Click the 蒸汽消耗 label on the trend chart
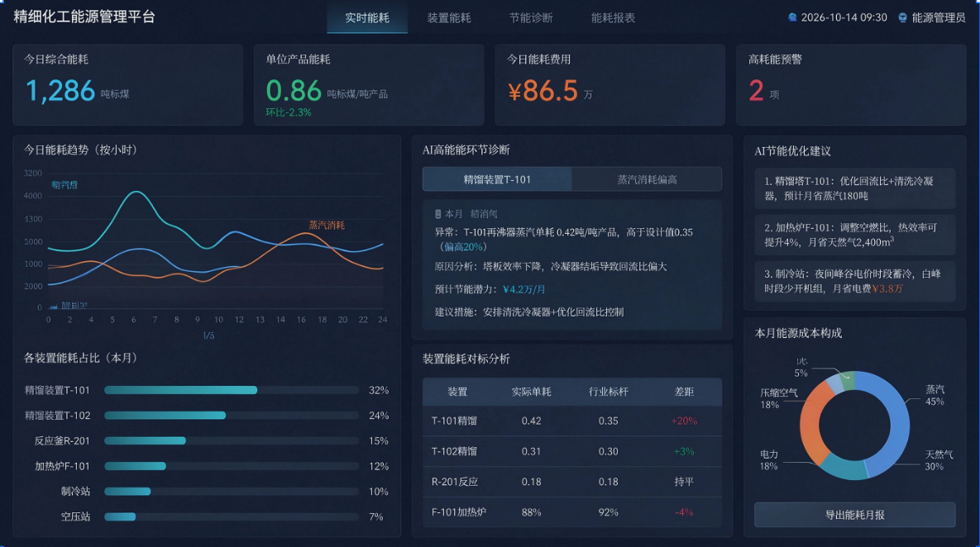The width and height of the screenshot is (980, 547). [326, 225]
